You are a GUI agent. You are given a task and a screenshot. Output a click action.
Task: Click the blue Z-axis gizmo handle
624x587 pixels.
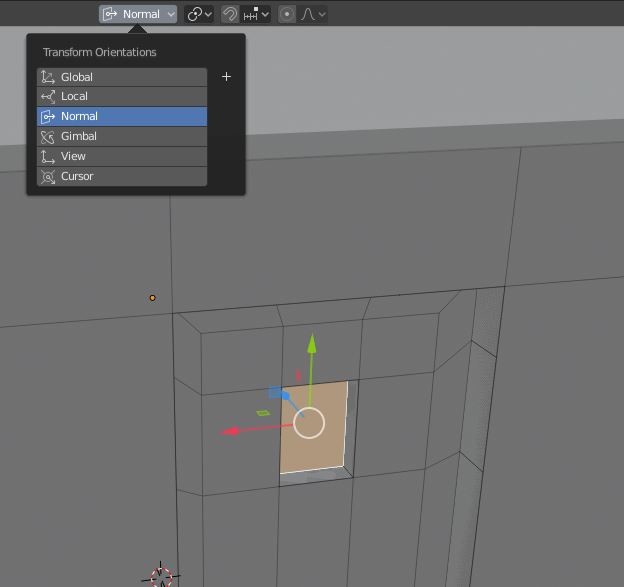(x=285, y=396)
